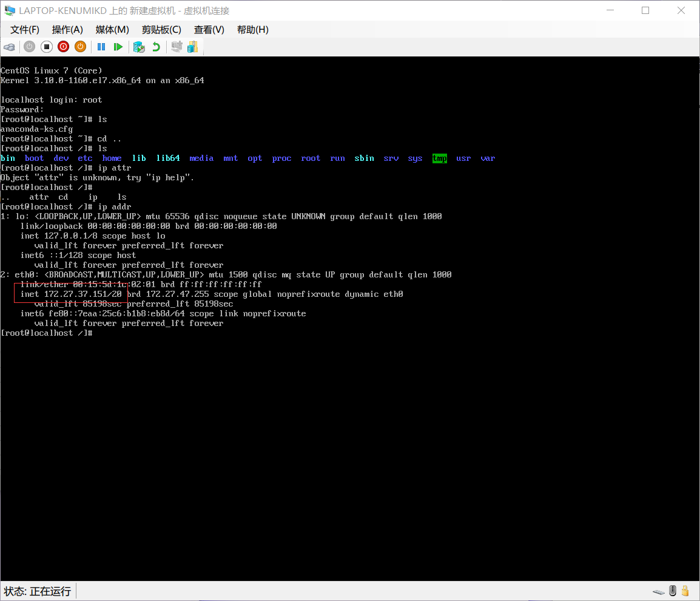Revert the virtual machine to last checkpoint
The height and width of the screenshot is (601, 700).
point(156,47)
